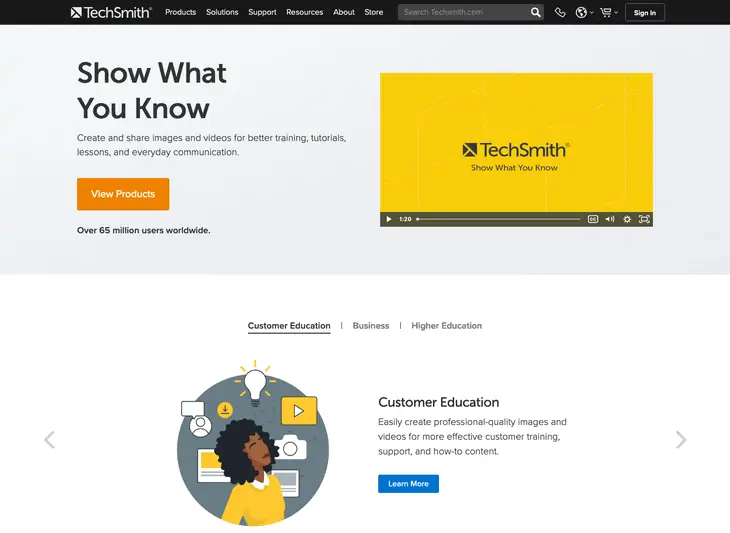The image size is (730, 533).
Task: Click the 'Show What You Know' headline
Action: [x=152, y=90]
